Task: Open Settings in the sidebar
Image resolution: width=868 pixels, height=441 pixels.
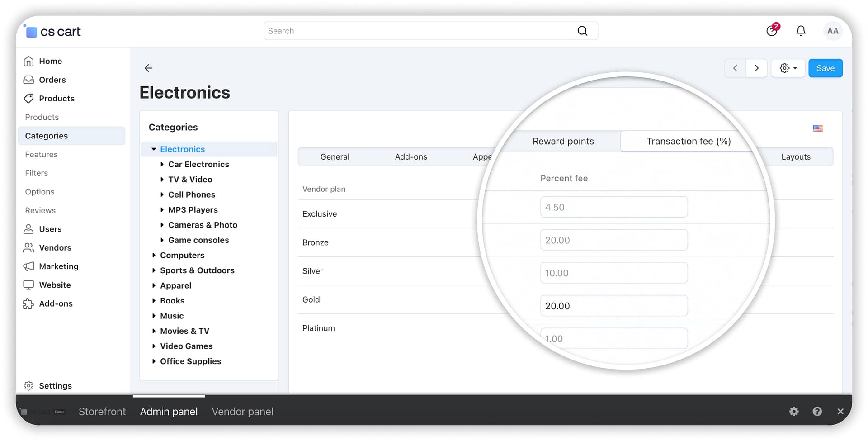Action: pos(55,385)
